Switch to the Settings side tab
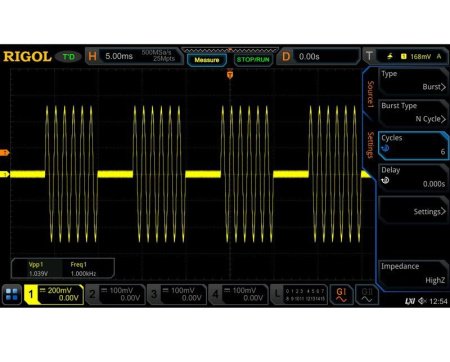Image resolution: width=450 pixels, height=362 pixels. (x=370, y=145)
